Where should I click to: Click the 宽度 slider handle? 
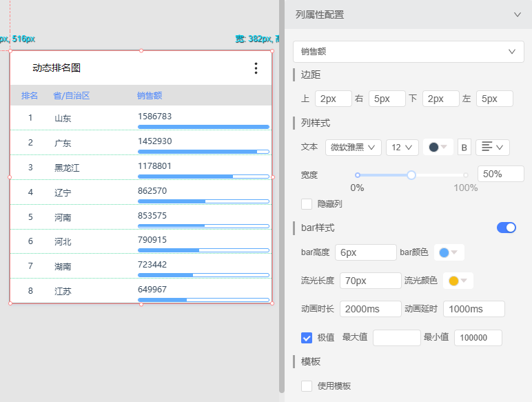coord(411,175)
